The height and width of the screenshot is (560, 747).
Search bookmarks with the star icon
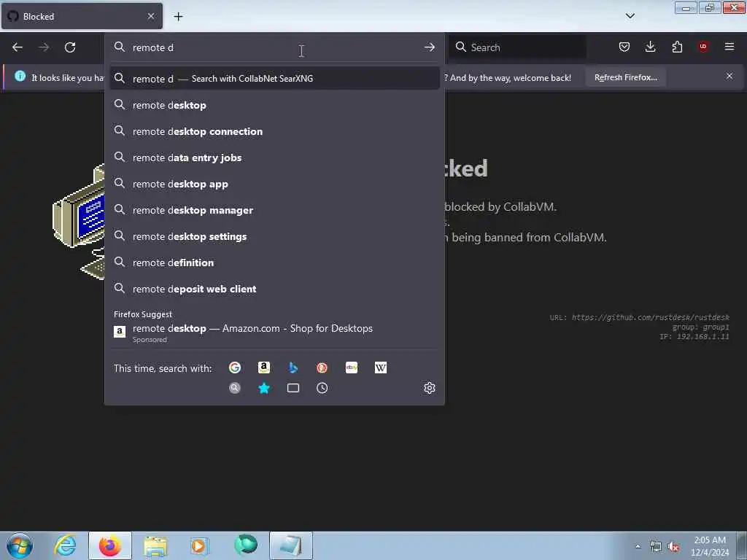[264, 388]
